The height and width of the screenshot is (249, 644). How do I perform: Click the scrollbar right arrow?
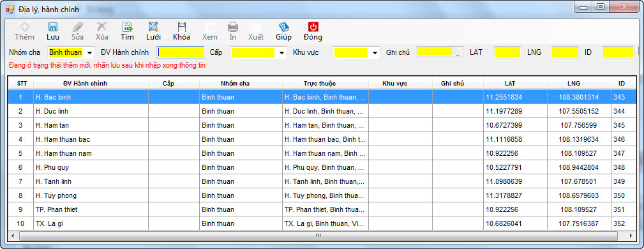click(632, 236)
